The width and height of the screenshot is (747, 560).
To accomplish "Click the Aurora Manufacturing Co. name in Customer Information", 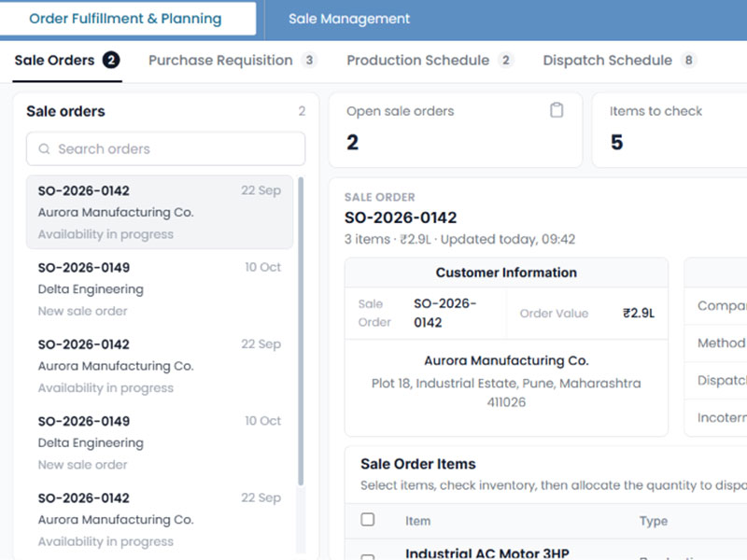I will tap(506, 360).
